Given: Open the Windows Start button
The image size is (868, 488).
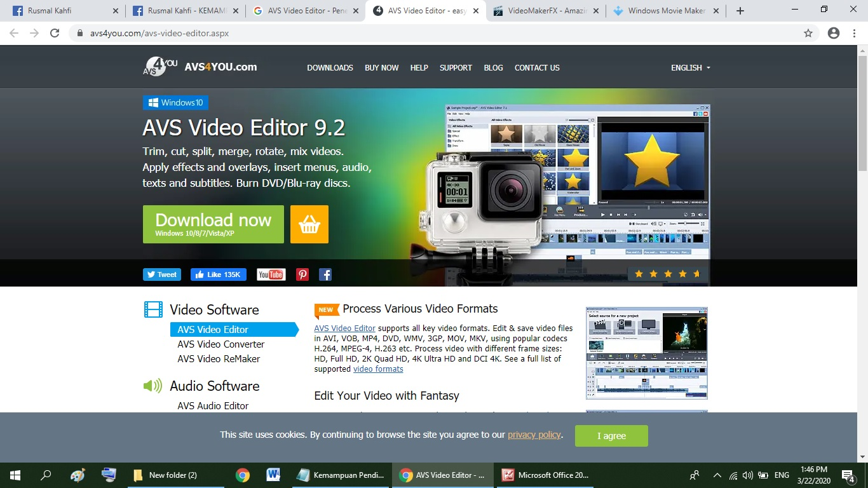Looking at the screenshot, I should pos(15,475).
